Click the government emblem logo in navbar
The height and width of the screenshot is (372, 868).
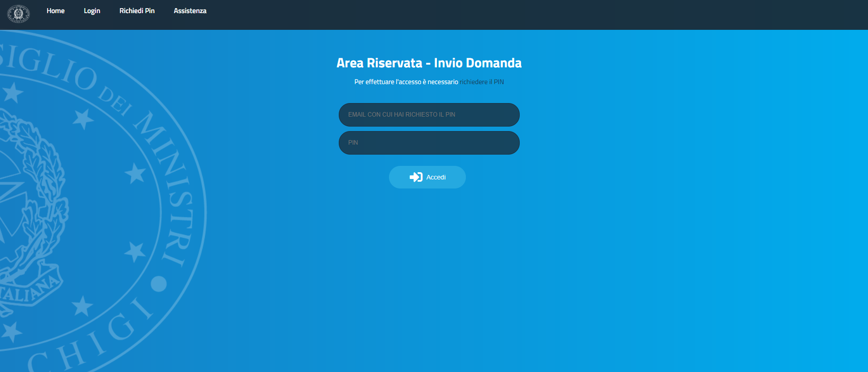[x=19, y=14]
